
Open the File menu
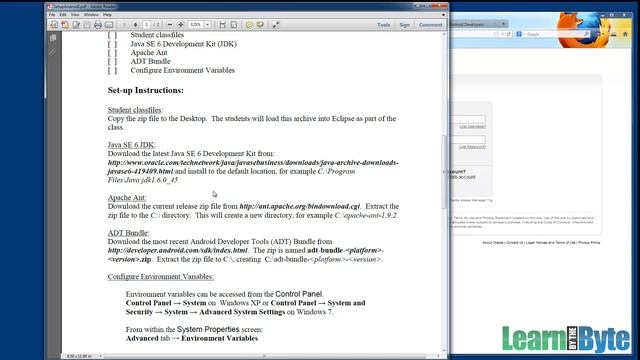tap(52, 15)
